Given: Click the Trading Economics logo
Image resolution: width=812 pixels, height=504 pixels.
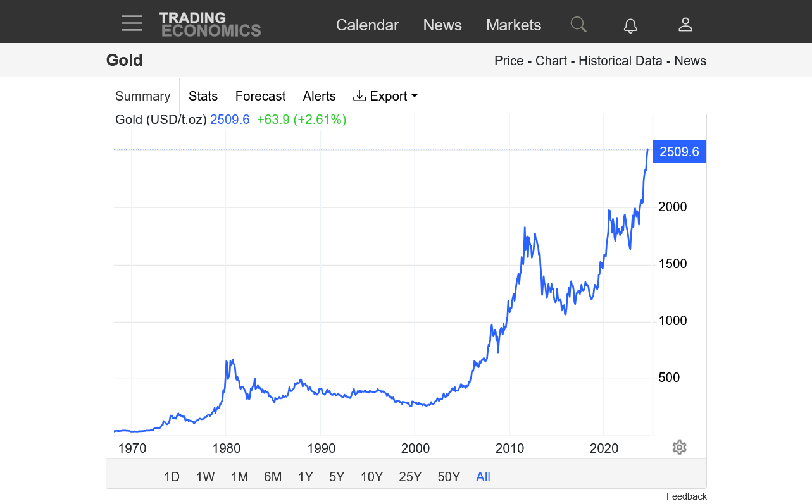Looking at the screenshot, I should click(210, 24).
